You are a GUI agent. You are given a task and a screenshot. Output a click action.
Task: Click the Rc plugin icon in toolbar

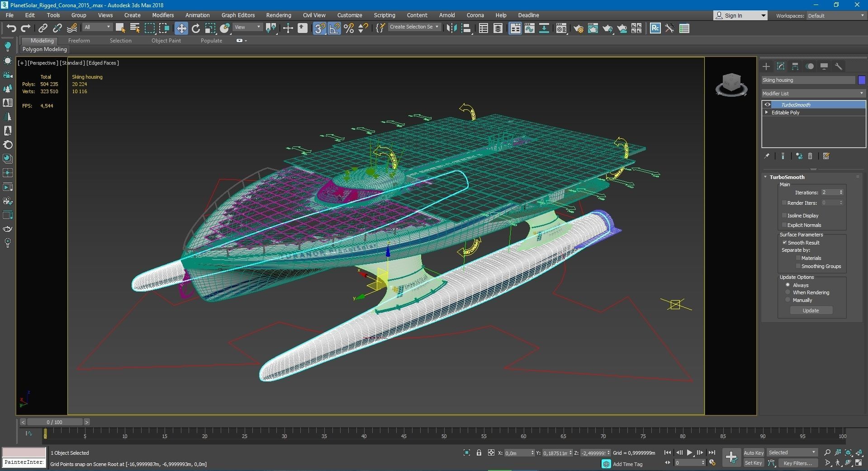tap(655, 28)
